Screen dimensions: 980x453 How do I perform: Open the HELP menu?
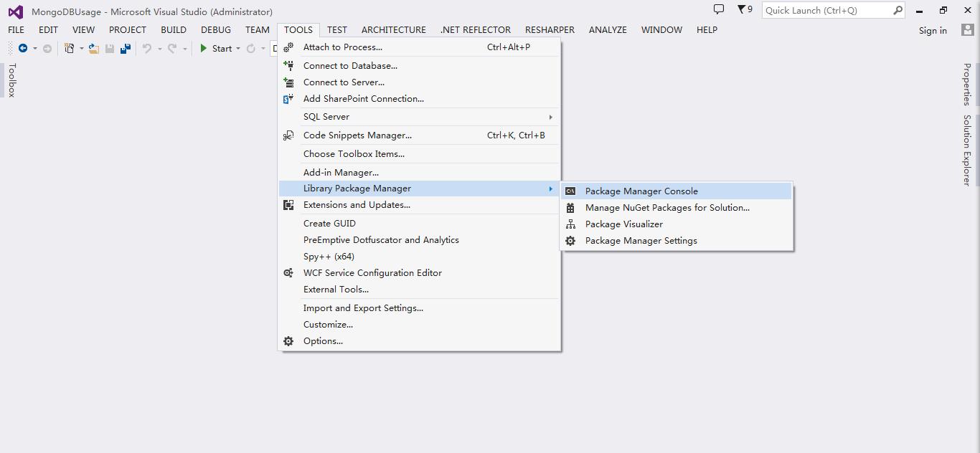coord(707,30)
